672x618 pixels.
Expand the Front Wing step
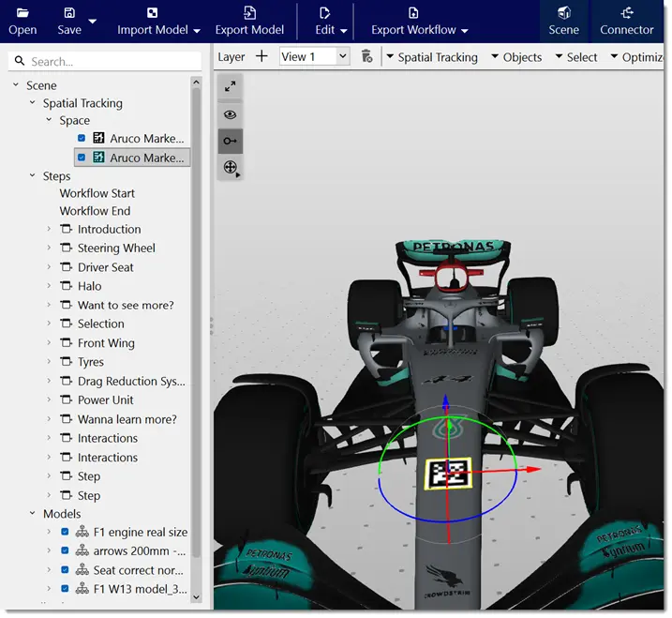[x=49, y=342]
